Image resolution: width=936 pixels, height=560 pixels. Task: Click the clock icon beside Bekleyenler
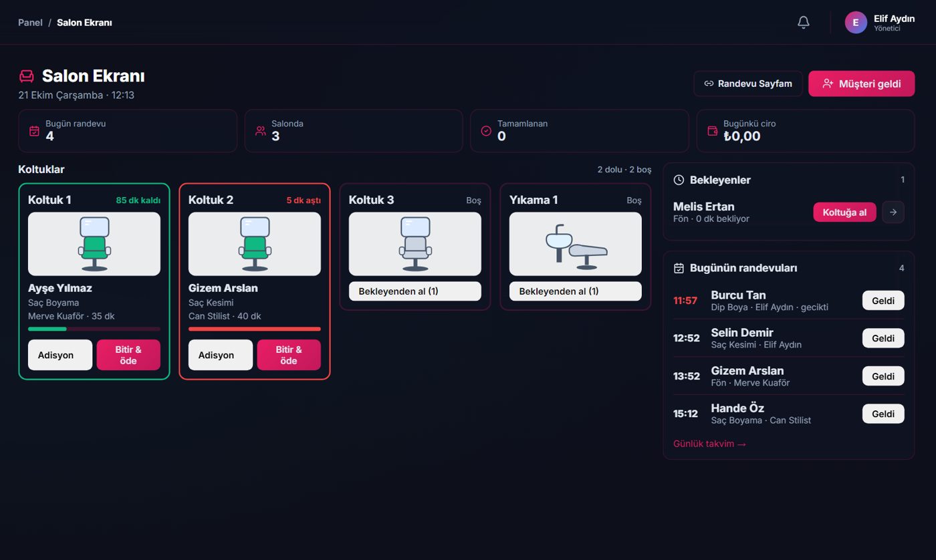click(679, 180)
